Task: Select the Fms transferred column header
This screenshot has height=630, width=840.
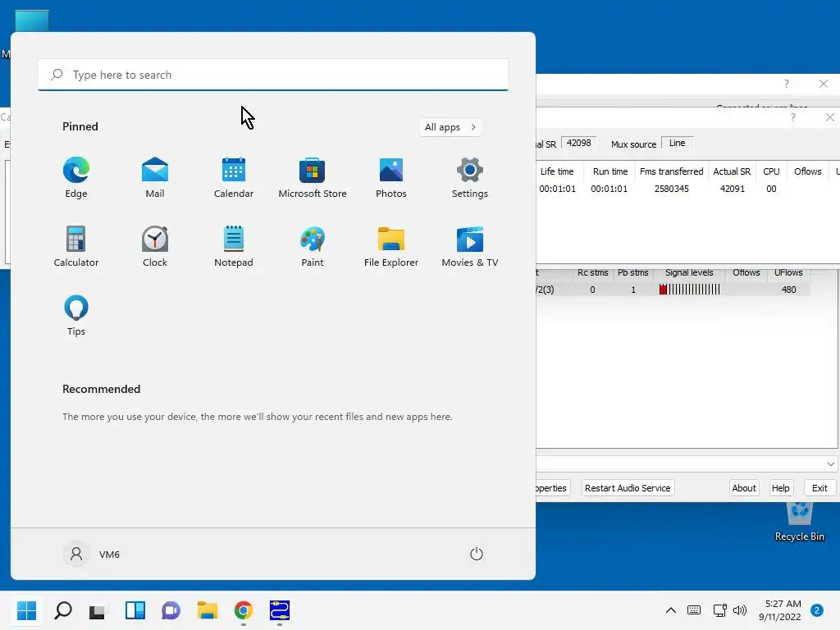Action: pos(671,171)
